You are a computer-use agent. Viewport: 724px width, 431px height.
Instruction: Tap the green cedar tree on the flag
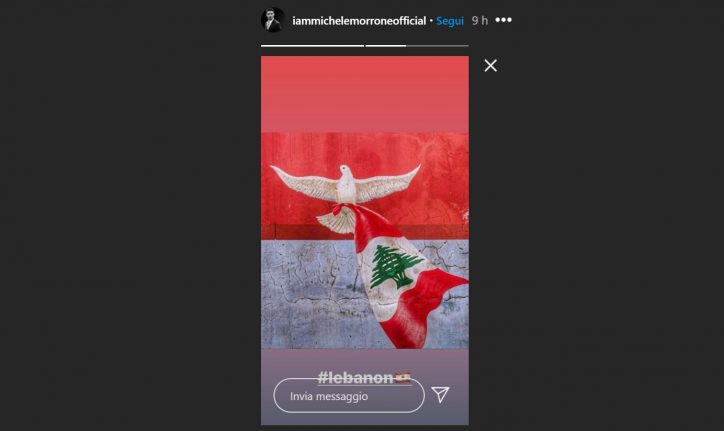coord(394,267)
